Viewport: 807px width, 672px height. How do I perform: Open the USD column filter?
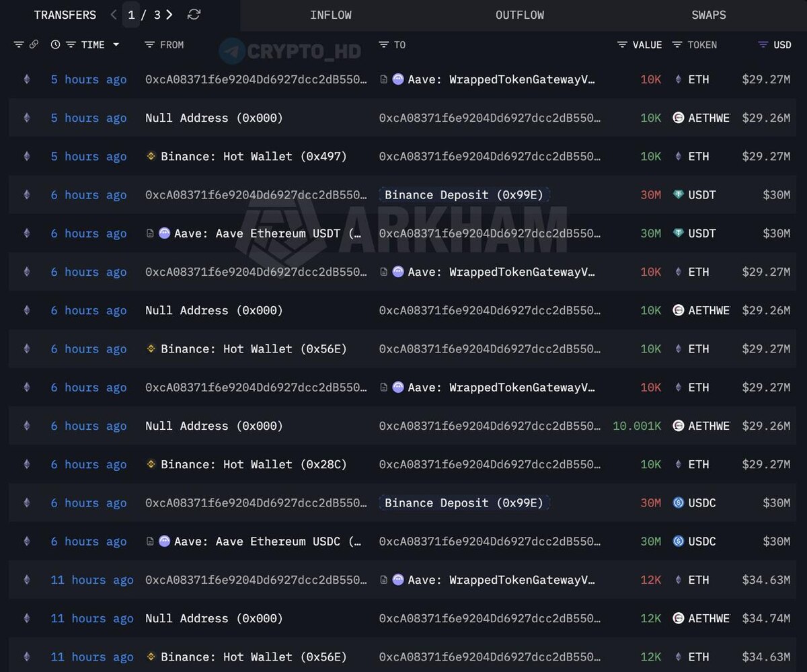(763, 45)
